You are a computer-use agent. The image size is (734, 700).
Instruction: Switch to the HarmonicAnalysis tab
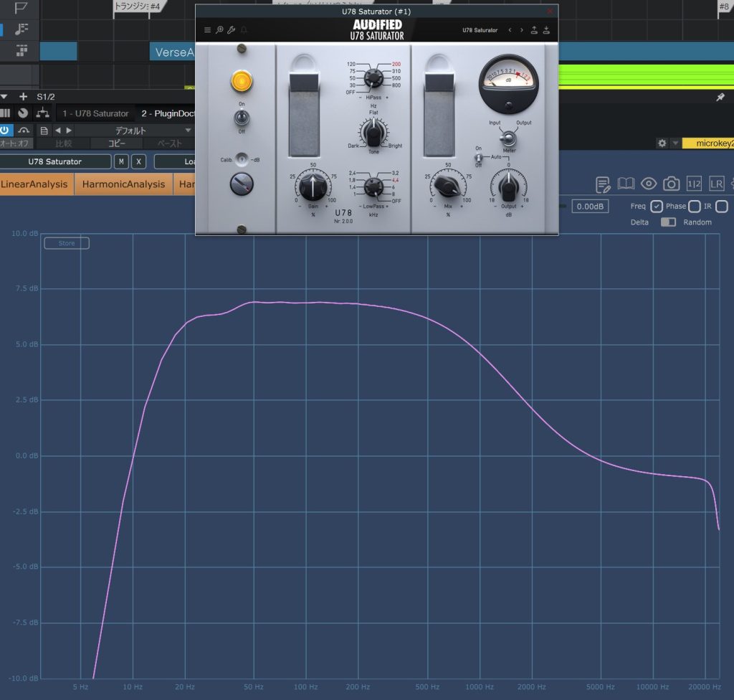click(x=123, y=184)
